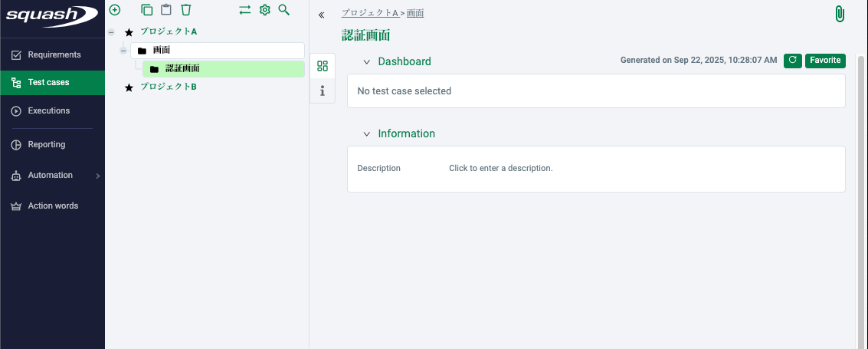Click the Requirements checkbox icon in sidebar
The height and width of the screenshot is (349, 868).
click(x=17, y=55)
